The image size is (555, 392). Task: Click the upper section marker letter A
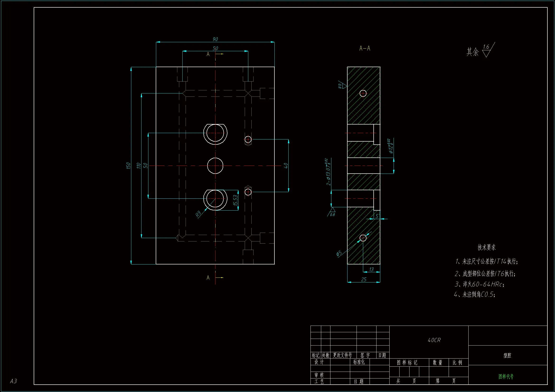tap(208, 54)
